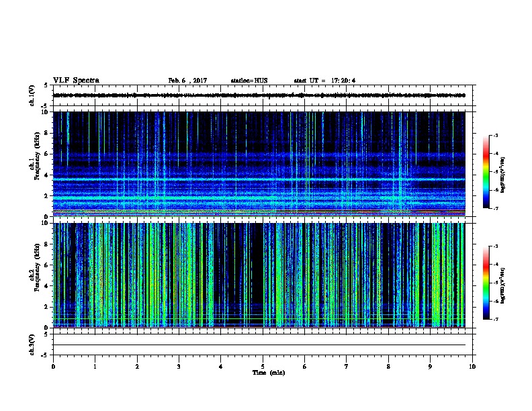Click the "7" tick on the Time axis

[347, 367]
